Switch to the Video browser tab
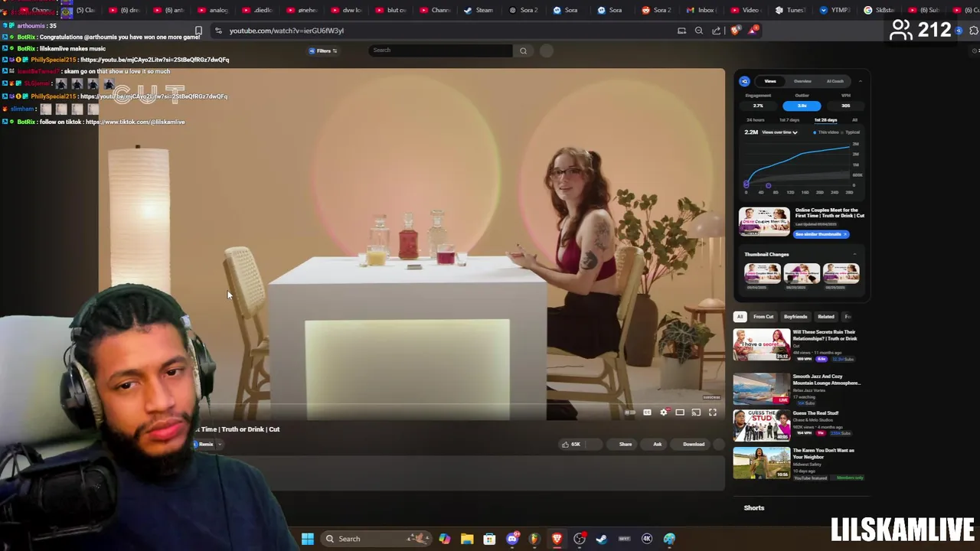The image size is (980, 551). [744, 10]
